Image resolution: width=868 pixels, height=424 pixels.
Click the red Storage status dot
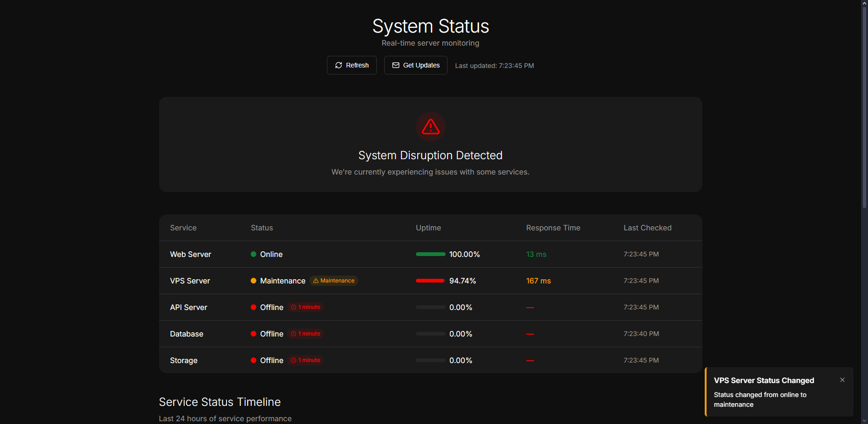254,360
